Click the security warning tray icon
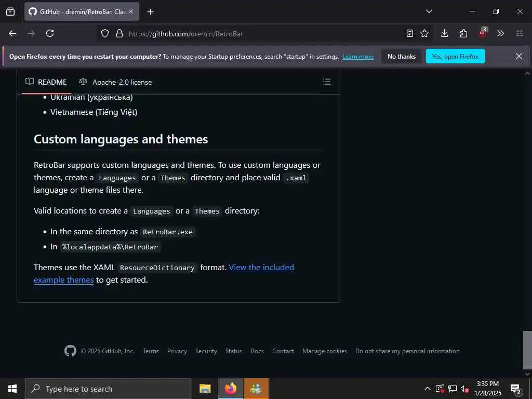The image size is (532, 399). (440, 389)
